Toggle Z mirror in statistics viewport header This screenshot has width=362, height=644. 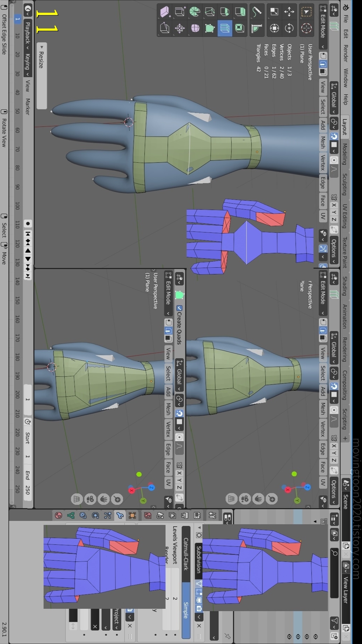click(334, 220)
